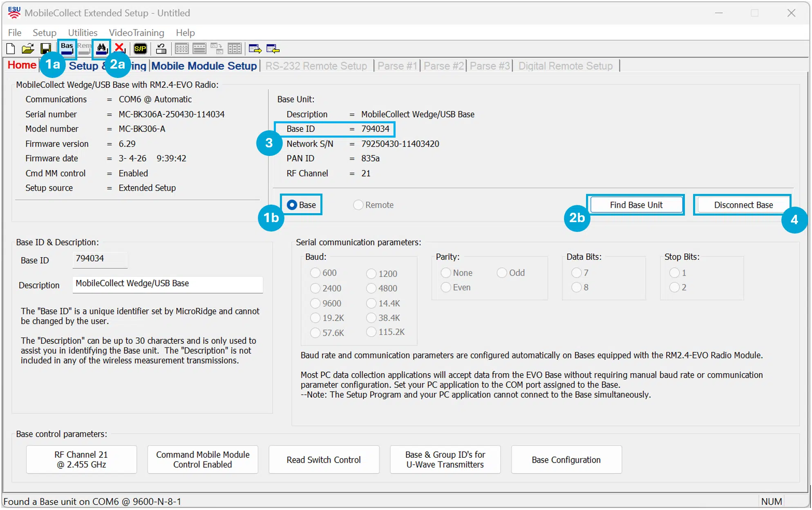Click the red X disconnect toolbar icon

pyautogui.click(x=120, y=49)
